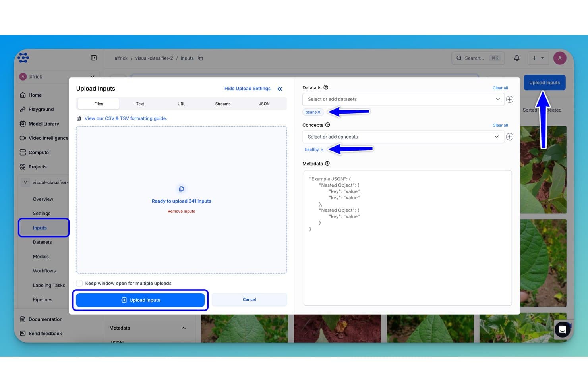Switch to the Files tab

click(x=99, y=104)
